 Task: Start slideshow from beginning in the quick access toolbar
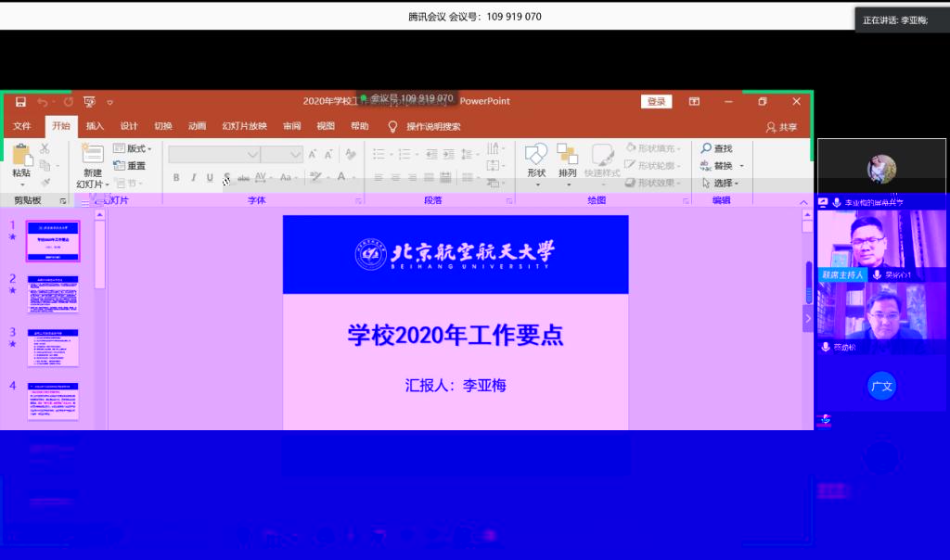click(x=90, y=102)
